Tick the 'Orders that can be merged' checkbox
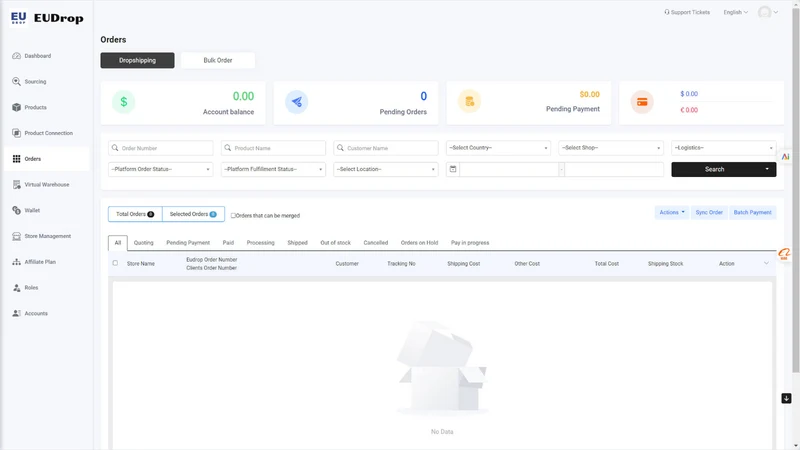 coord(233,215)
